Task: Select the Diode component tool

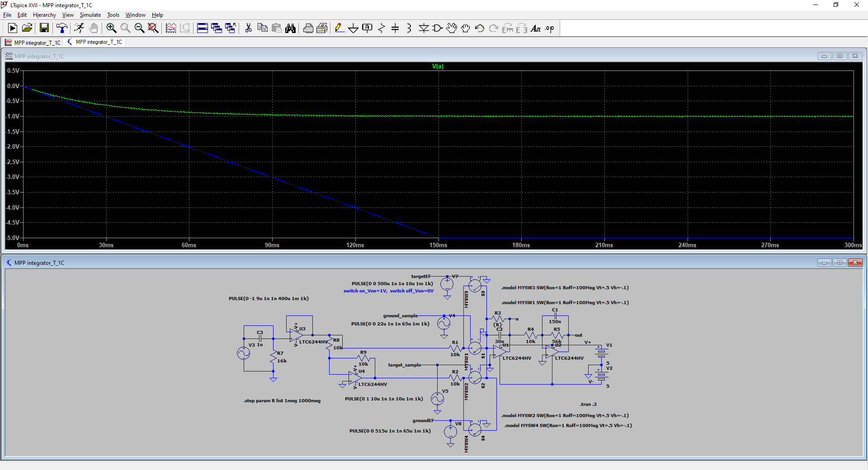Action: coord(423,28)
